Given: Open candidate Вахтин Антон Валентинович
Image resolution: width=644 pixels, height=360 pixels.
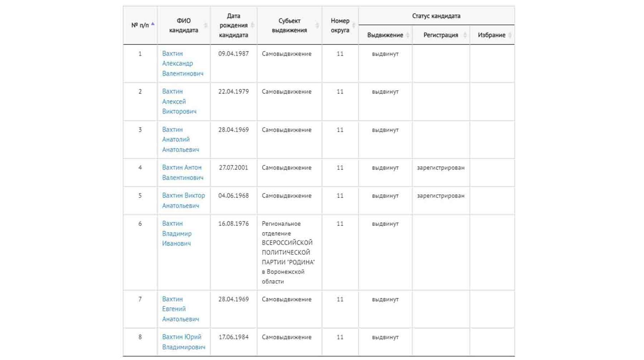Looking at the screenshot, I should pyautogui.click(x=183, y=173).
